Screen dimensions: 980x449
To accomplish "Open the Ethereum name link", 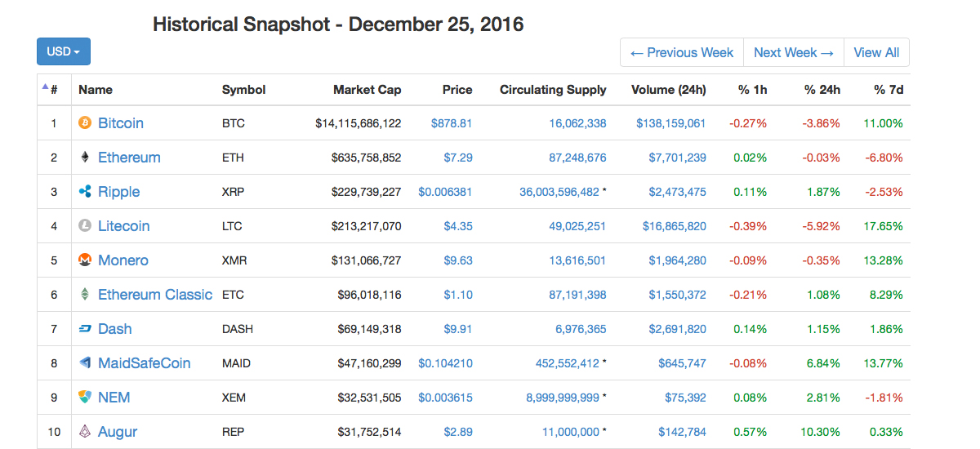I will coord(129,158).
